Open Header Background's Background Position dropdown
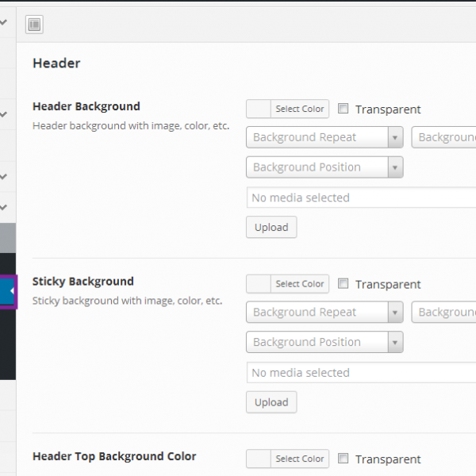476x476 pixels. coord(324,167)
